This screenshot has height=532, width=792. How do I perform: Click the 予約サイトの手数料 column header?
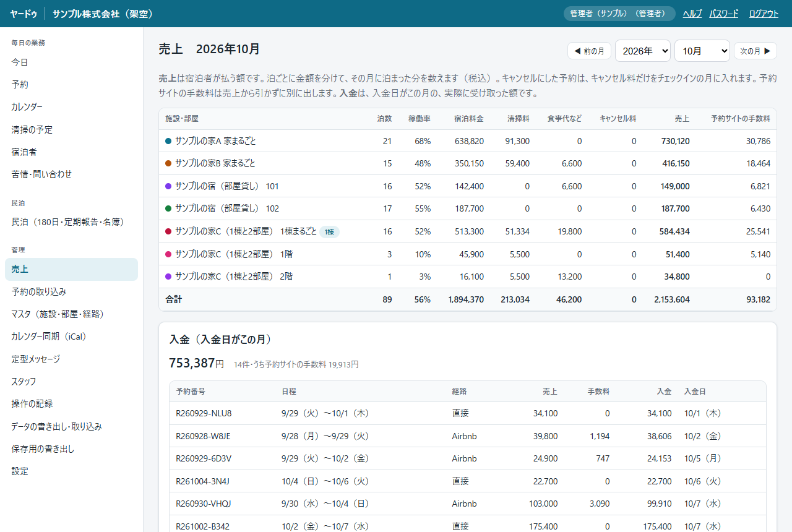741,118
